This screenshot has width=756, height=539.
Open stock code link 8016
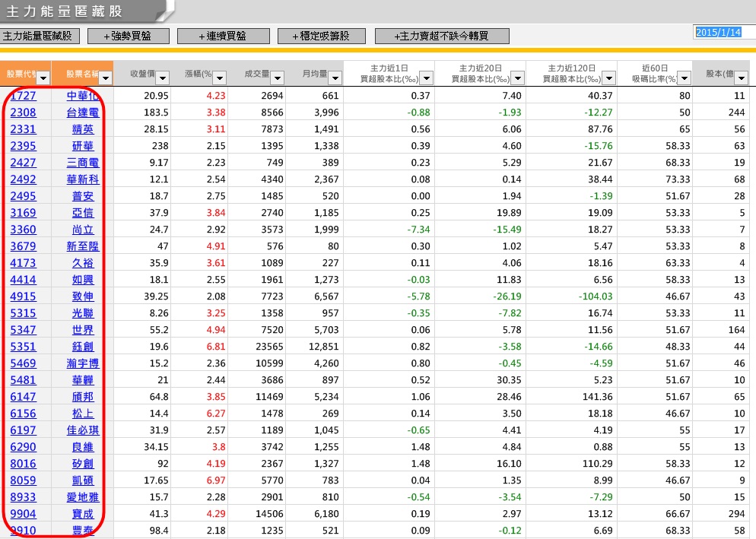point(23,463)
